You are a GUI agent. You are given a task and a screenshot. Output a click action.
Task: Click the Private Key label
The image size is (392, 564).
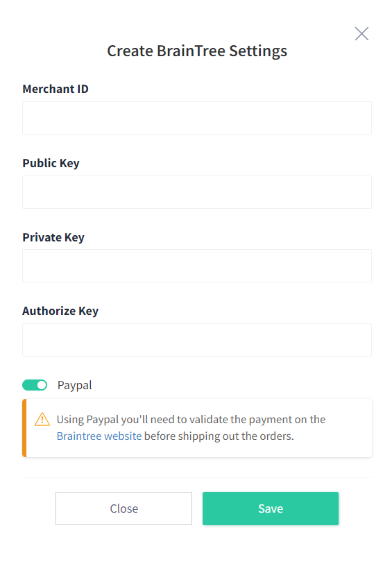coord(53,237)
